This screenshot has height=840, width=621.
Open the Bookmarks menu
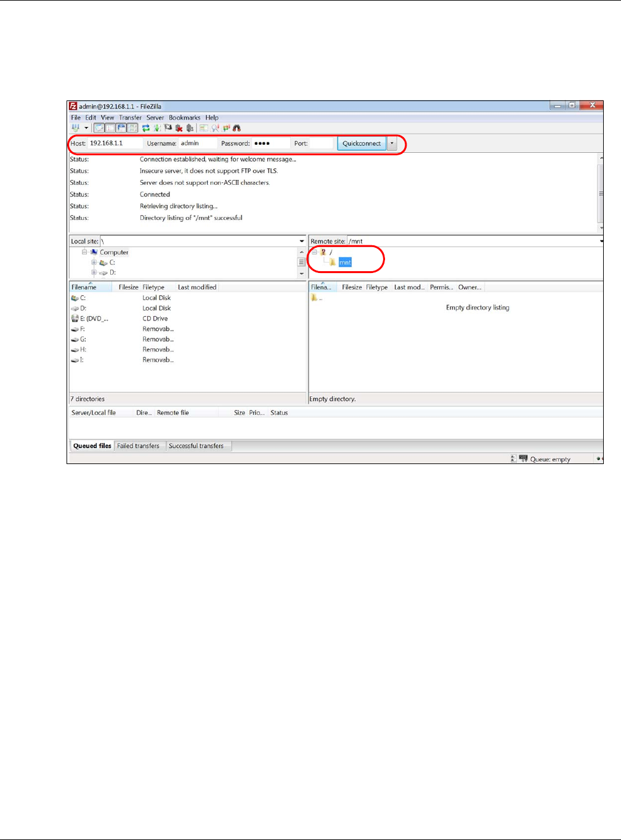[x=184, y=117]
